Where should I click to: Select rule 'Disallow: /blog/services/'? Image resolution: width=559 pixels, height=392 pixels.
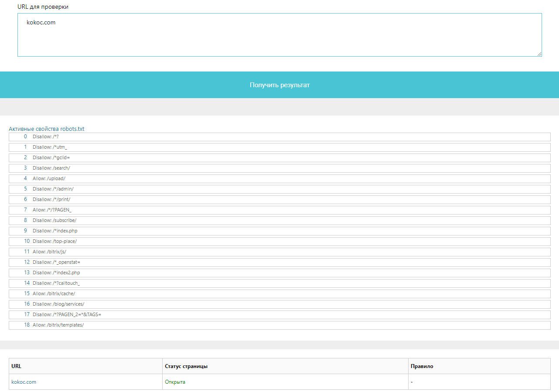[x=279, y=304]
